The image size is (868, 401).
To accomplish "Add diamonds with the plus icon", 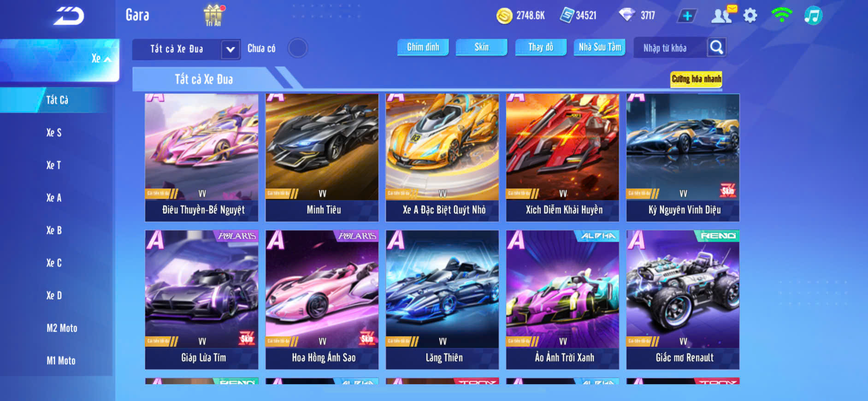I will tap(687, 16).
